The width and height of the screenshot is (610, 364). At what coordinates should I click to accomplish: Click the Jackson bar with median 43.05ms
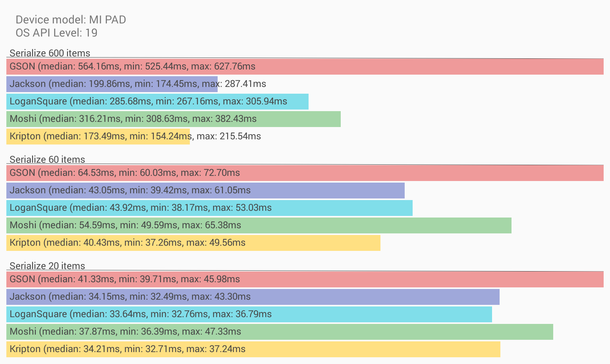[x=205, y=190]
